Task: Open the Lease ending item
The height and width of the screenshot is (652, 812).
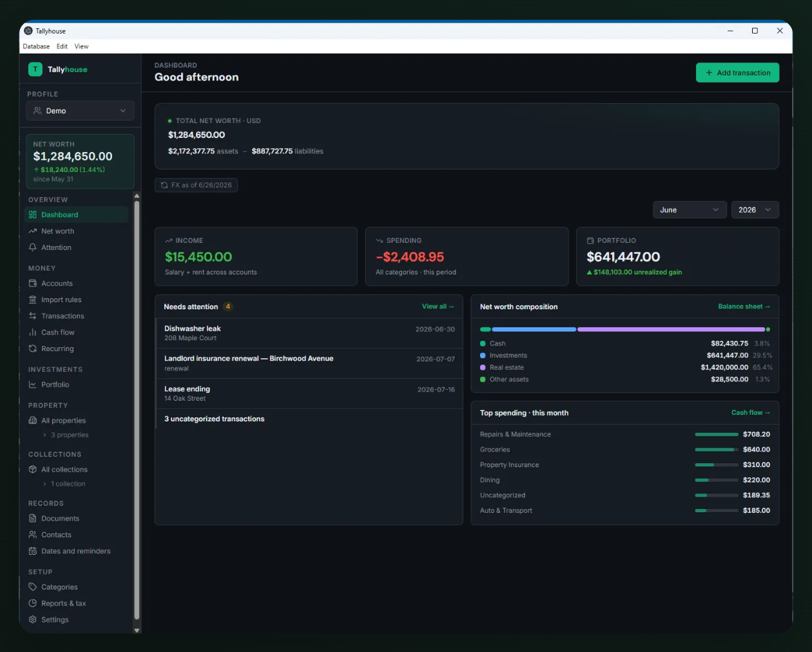Action: click(x=309, y=394)
